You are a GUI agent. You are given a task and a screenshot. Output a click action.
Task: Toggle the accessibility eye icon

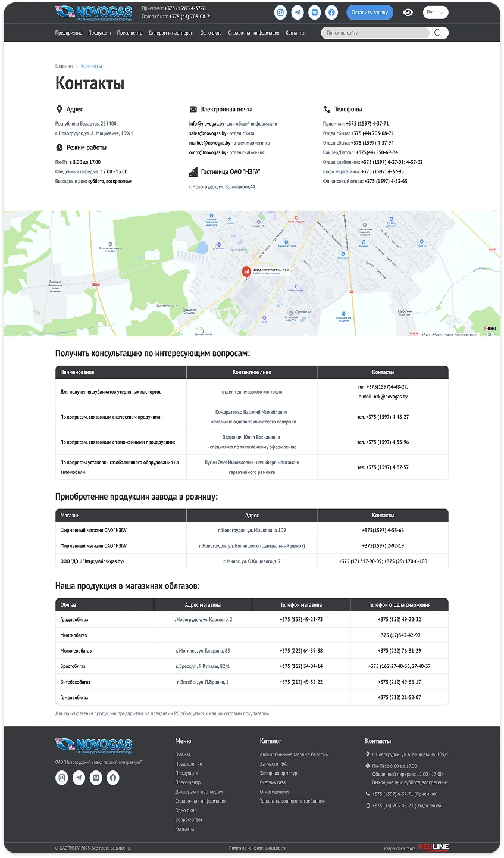point(408,13)
